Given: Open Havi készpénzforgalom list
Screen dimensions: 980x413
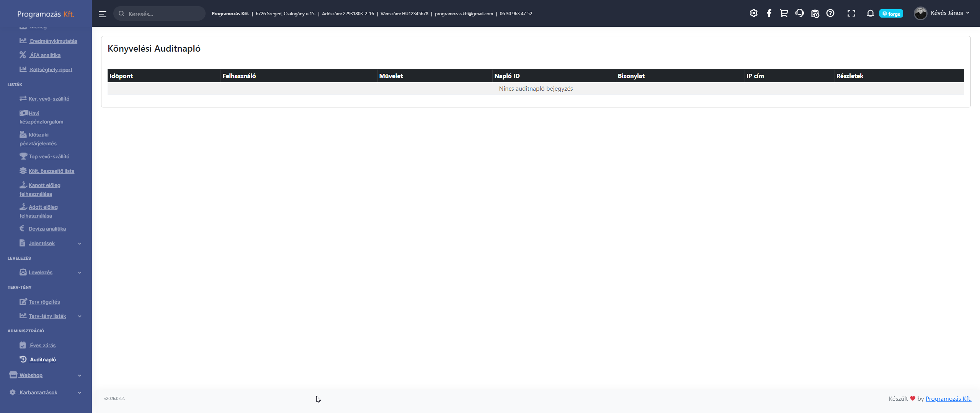Looking at the screenshot, I should (41, 117).
